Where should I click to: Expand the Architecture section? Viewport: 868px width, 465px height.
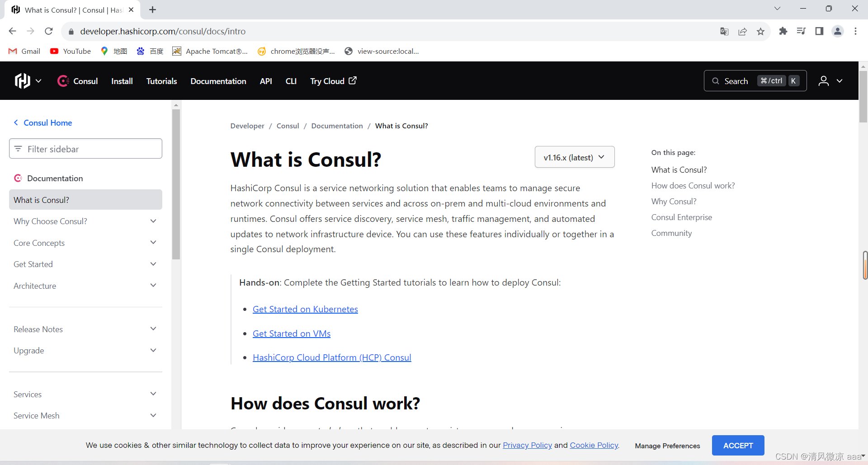pyautogui.click(x=85, y=286)
